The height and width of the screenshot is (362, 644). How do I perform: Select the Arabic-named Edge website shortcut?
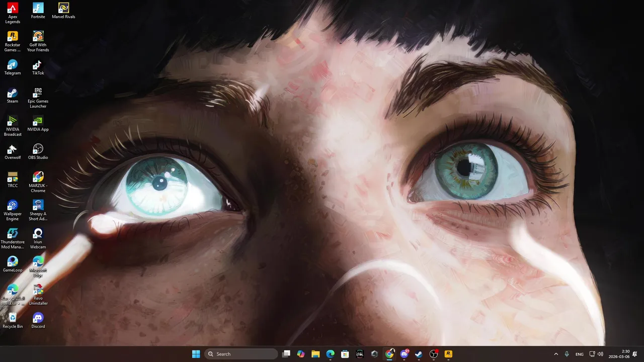[13, 295]
